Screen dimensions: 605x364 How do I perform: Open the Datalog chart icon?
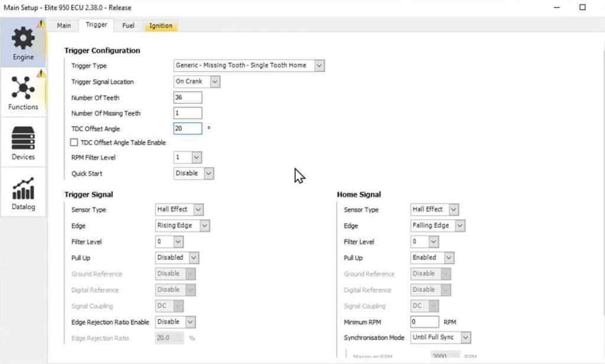[x=23, y=188]
